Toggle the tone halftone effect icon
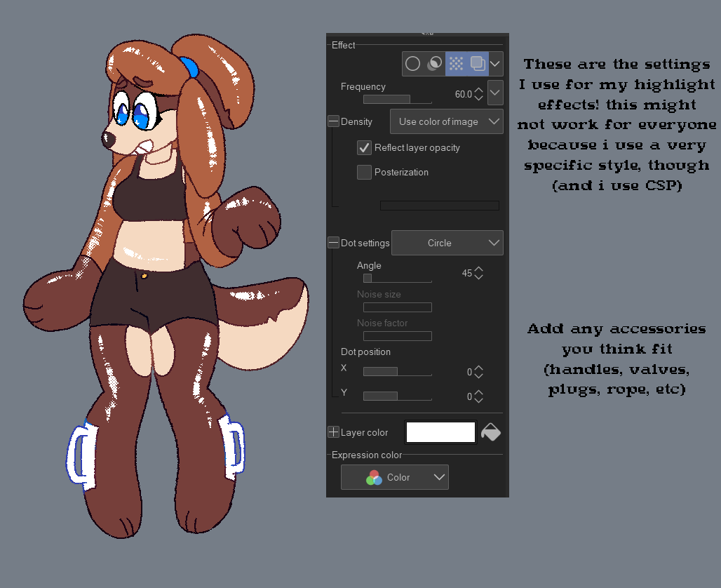Viewport: 721px width, 588px height. 456,63
